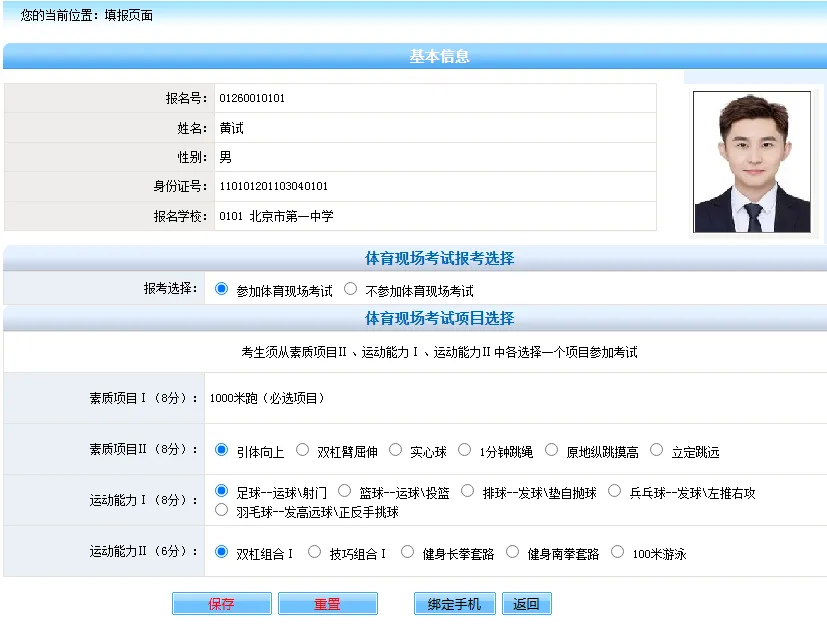
Task: Keep 引体向上 selected by clicking it
Action: tap(222, 449)
